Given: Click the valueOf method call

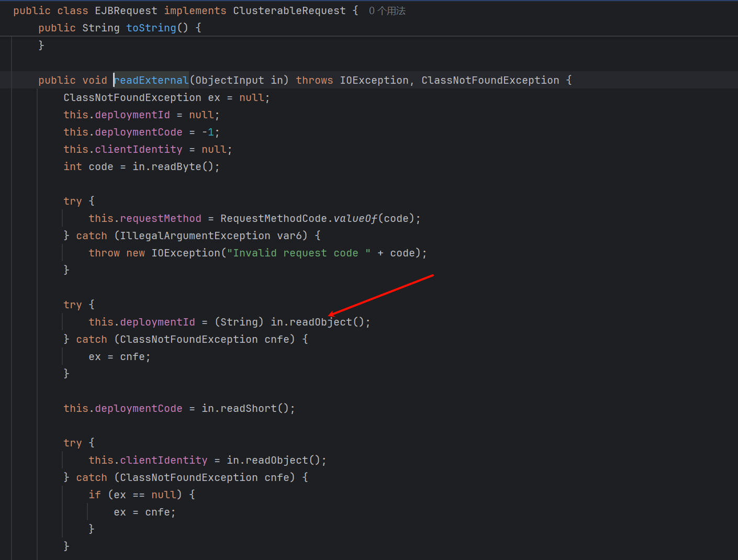Looking at the screenshot, I should coord(355,218).
